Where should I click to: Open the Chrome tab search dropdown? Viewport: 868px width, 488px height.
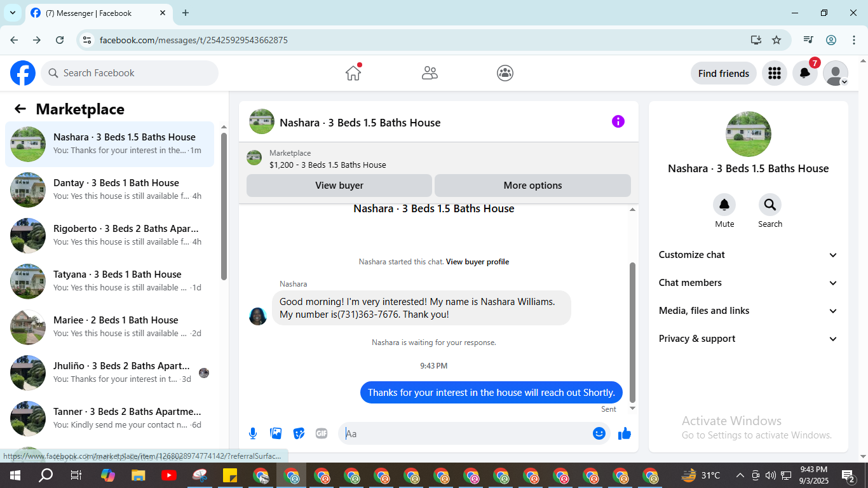[13, 13]
